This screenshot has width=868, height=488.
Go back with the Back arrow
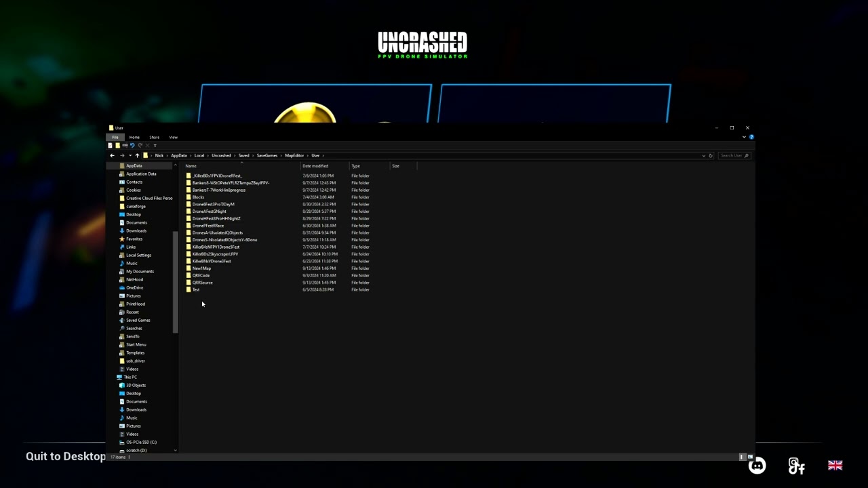coord(112,155)
